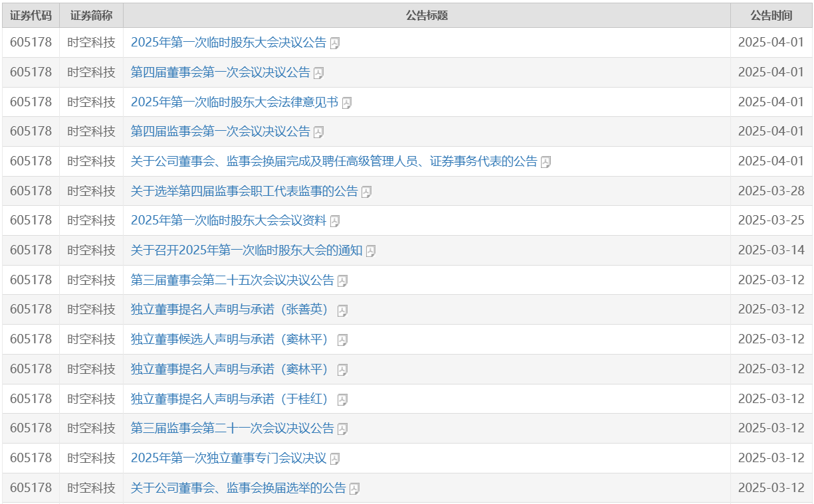Click the 证券简称 column header

click(91, 15)
